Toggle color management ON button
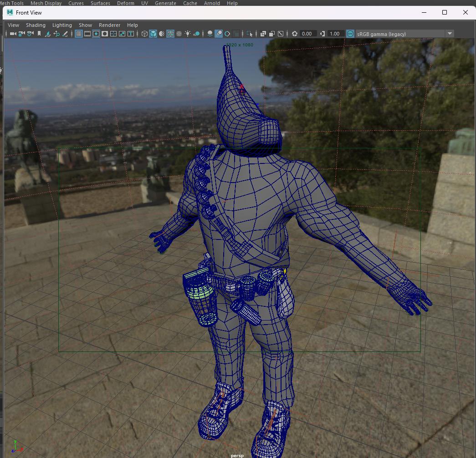Screen dimensions: 476x458 (x=350, y=34)
